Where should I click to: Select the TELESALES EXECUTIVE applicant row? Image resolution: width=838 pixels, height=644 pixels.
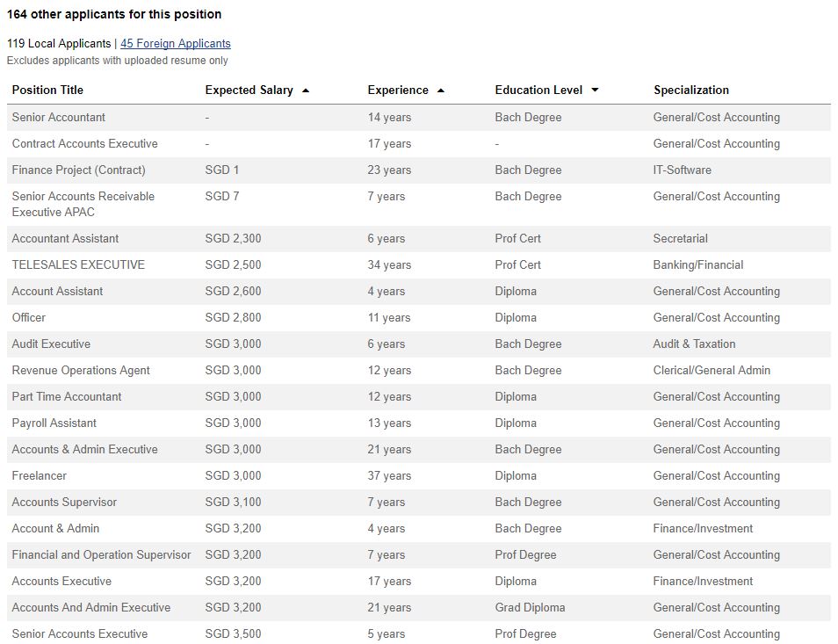click(419, 265)
